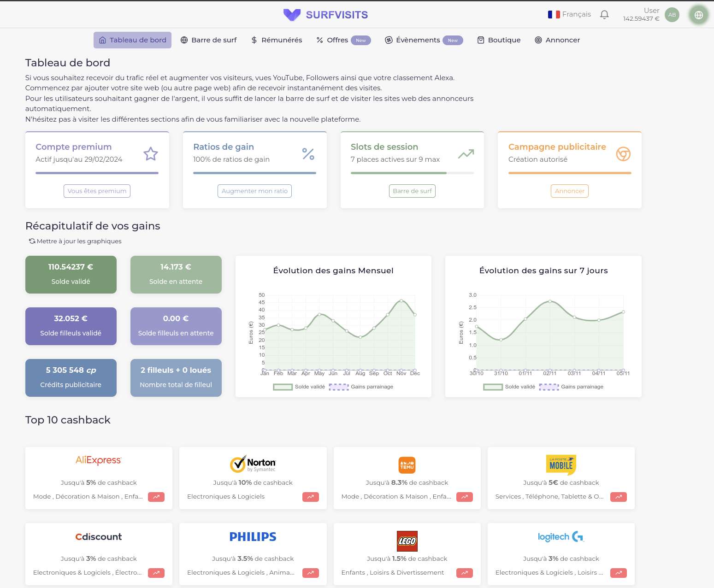Open the Offres menu

point(343,40)
